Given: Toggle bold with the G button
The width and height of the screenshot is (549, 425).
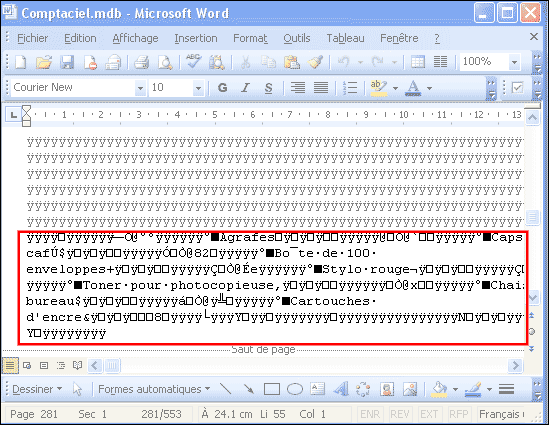Looking at the screenshot, I should [222, 88].
